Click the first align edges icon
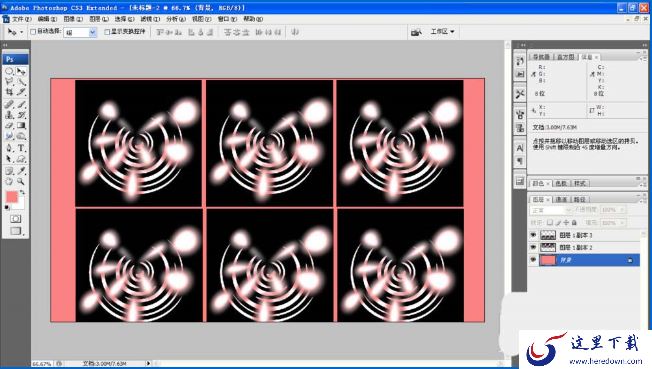The image size is (652, 369). point(160,32)
